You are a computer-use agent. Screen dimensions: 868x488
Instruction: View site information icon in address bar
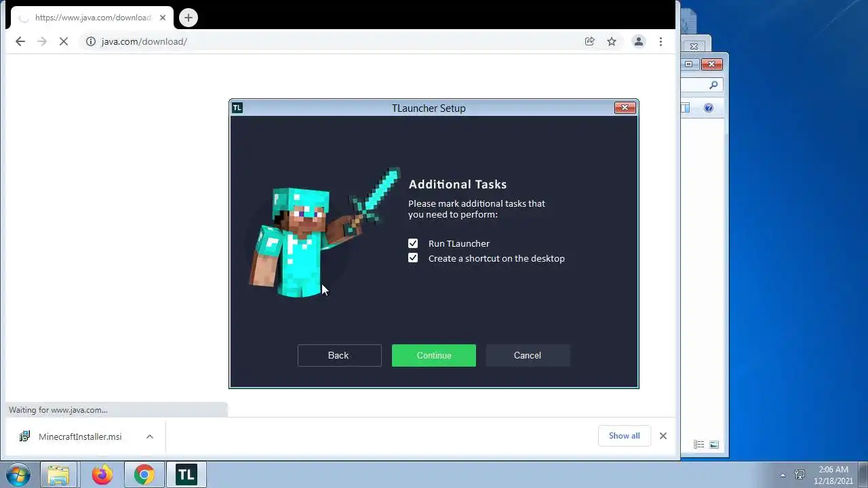click(91, 41)
